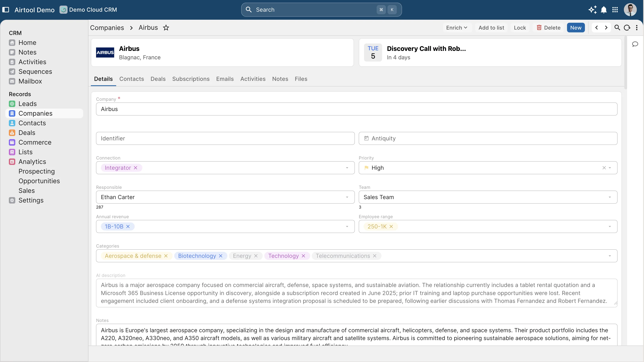Screen dimensions: 644x362
Task: Click the Airbus logo thumbnail
Action: (x=105, y=52)
